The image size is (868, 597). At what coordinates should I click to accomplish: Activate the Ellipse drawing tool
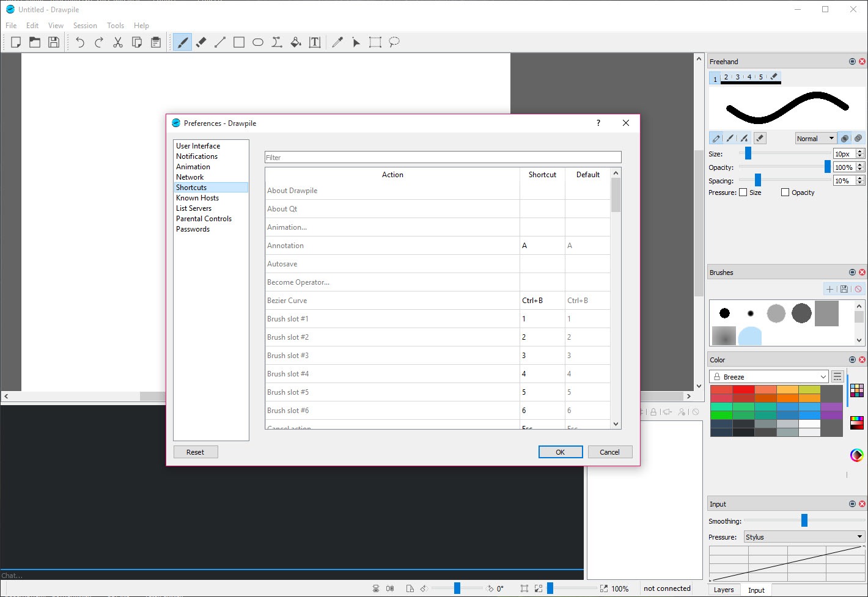pos(258,42)
